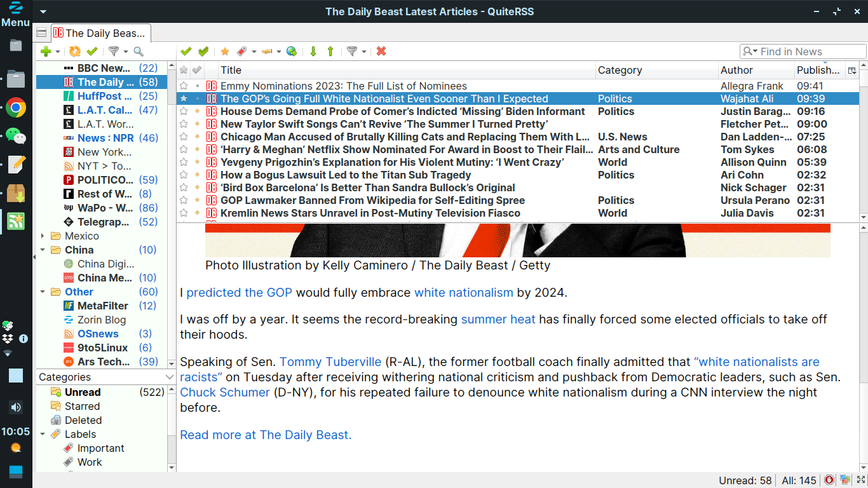868x488 pixels.
Task: Collapse the Labels tree item
Action: tap(43, 434)
